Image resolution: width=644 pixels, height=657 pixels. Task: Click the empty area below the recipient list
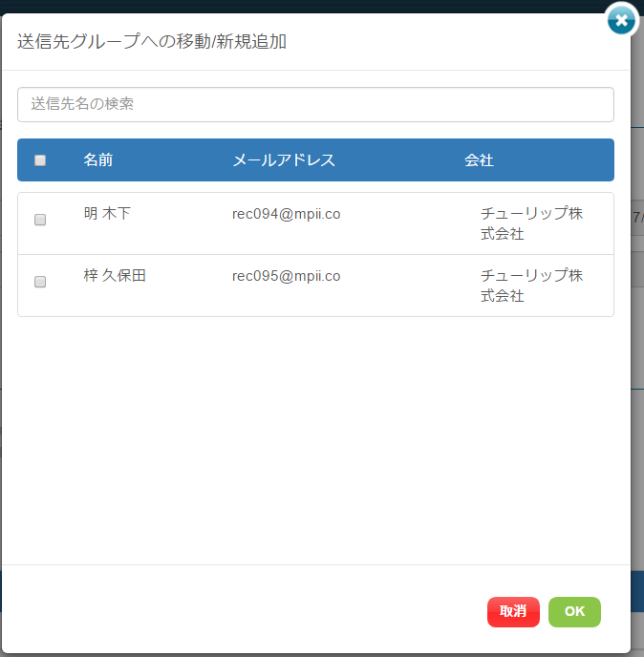coord(315,439)
